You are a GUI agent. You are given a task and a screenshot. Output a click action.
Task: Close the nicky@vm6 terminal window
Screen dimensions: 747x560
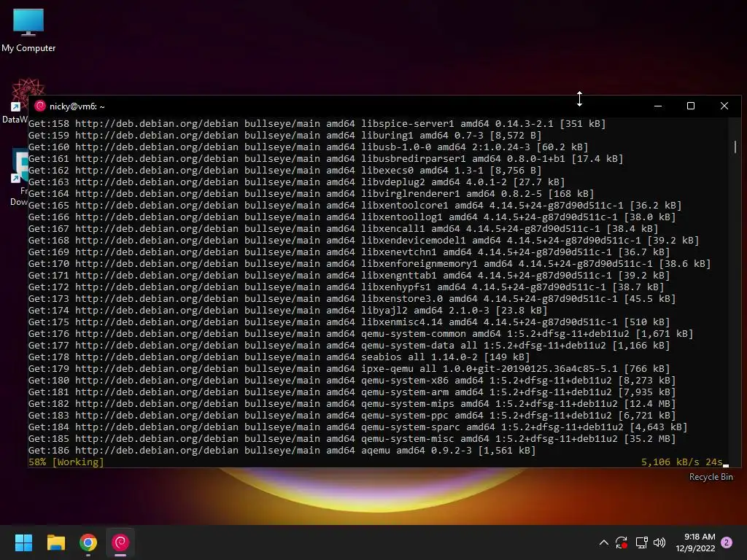click(724, 106)
